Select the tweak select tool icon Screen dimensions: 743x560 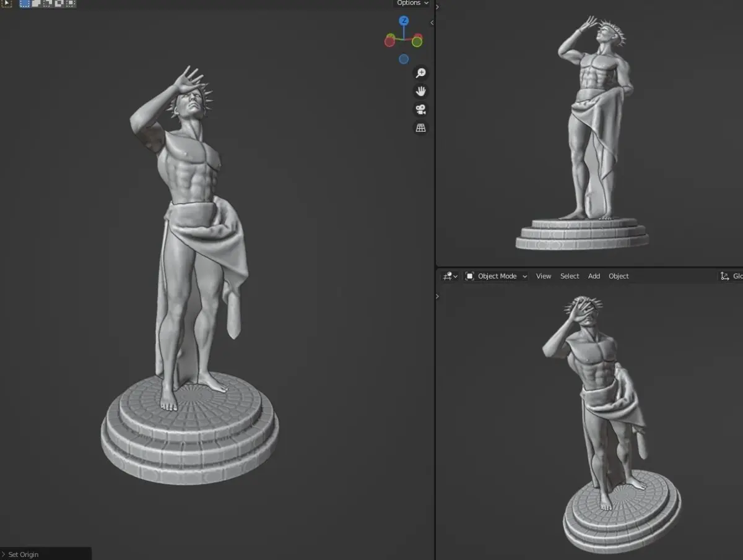click(x=7, y=3)
